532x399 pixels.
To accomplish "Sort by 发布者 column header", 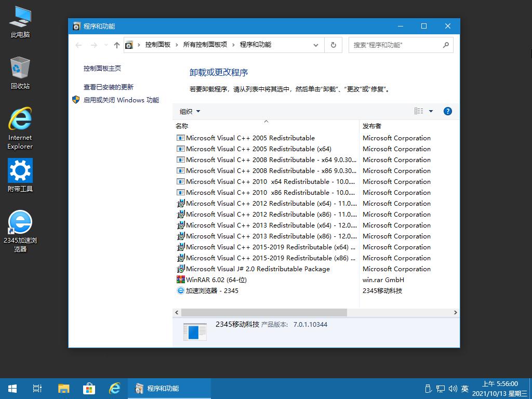I will point(409,126).
